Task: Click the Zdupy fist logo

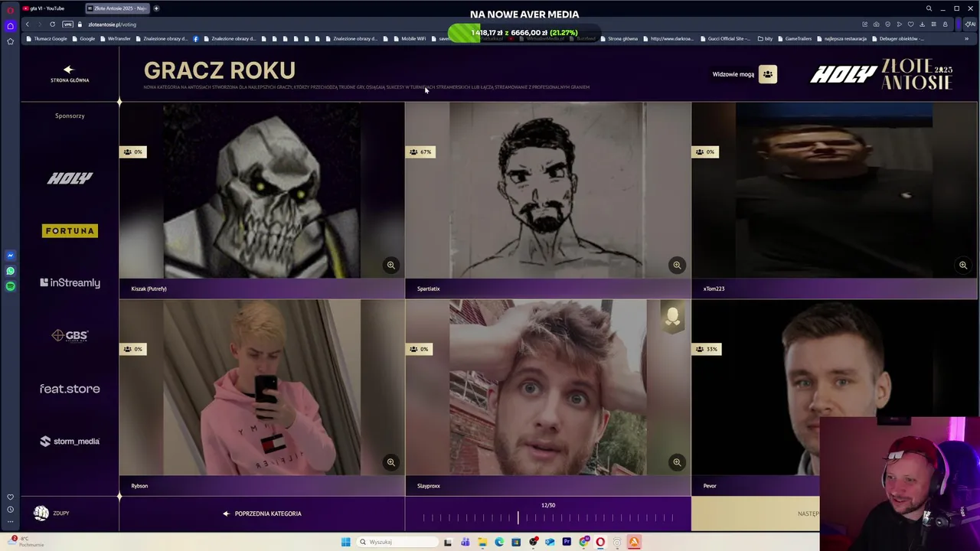Action: coord(41,513)
